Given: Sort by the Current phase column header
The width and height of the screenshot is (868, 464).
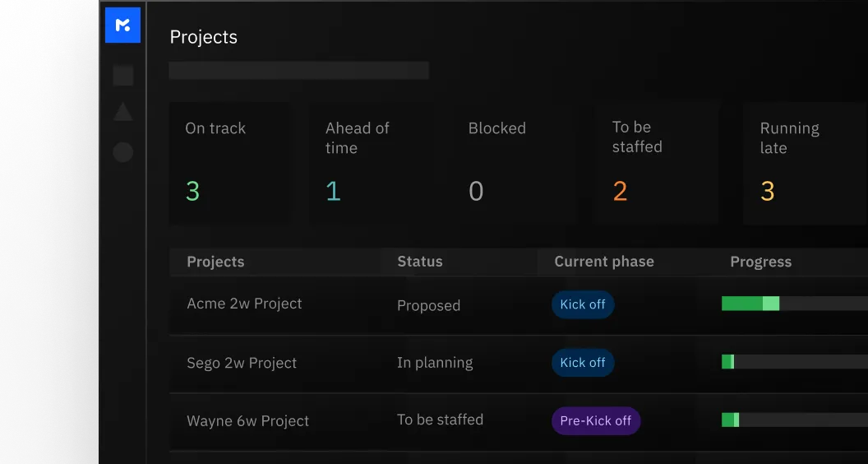Looking at the screenshot, I should click(x=604, y=262).
